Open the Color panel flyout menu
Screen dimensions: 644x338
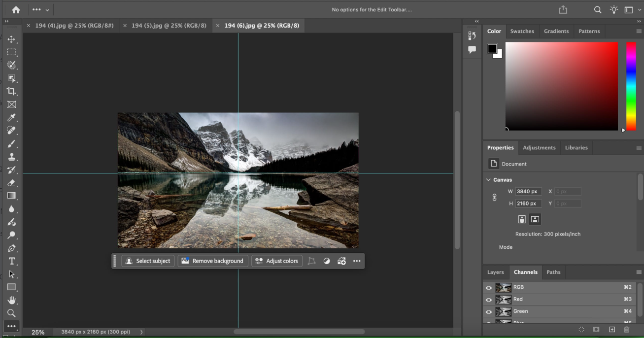(x=639, y=31)
